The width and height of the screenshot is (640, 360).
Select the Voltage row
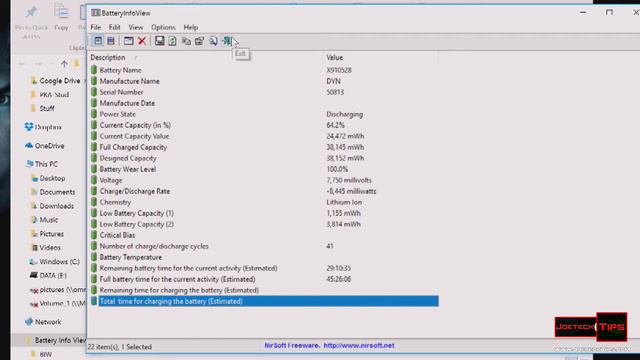point(264,180)
